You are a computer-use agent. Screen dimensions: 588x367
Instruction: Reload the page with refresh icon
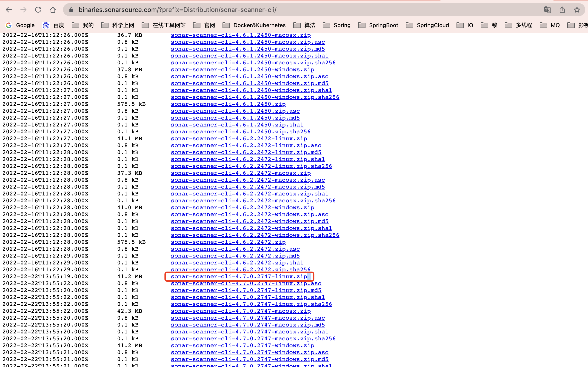38,10
